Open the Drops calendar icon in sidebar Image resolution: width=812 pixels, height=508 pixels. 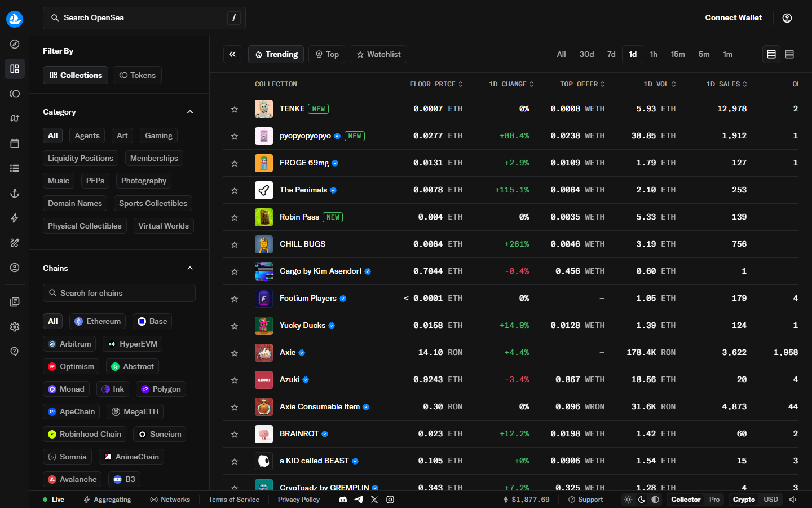(x=15, y=143)
